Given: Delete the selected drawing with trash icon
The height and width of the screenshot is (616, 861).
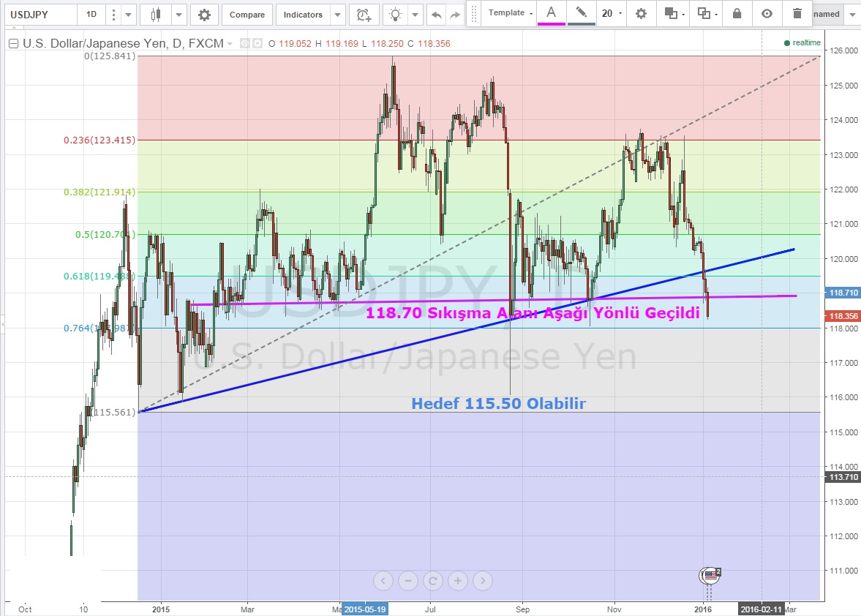Looking at the screenshot, I should click(x=797, y=13).
